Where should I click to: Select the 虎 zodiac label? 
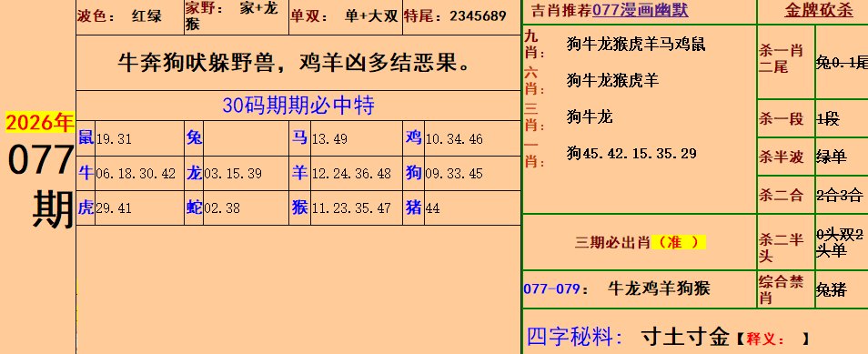tap(86, 207)
